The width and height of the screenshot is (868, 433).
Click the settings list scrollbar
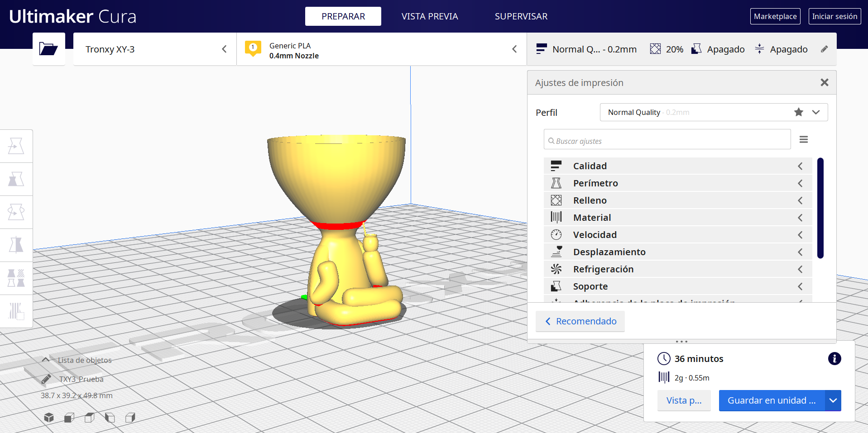click(820, 208)
